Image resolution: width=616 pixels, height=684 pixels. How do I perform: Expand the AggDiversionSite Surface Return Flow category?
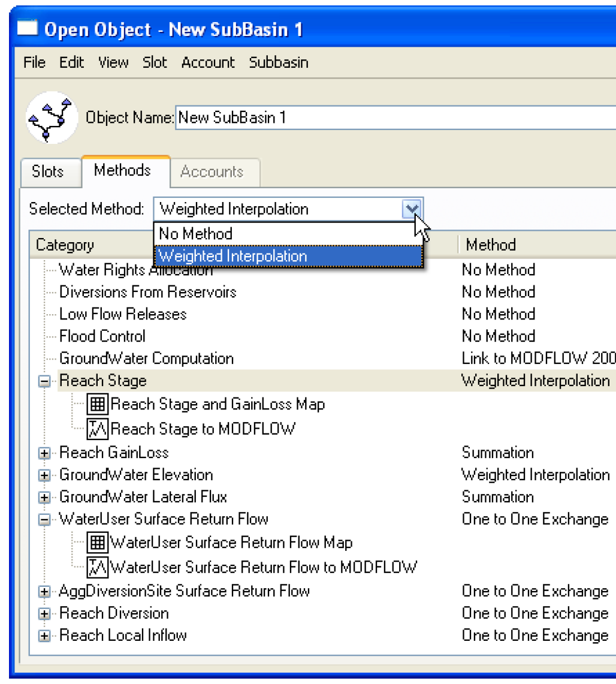pos(44,592)
